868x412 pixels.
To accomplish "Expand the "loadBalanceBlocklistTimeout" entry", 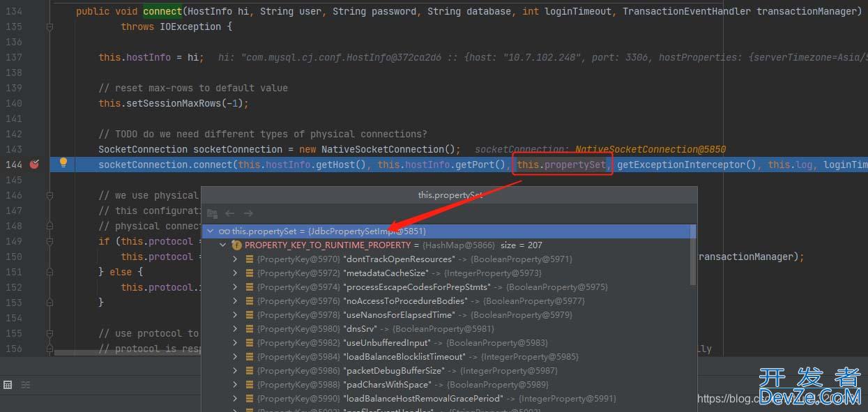I will 236,357.
